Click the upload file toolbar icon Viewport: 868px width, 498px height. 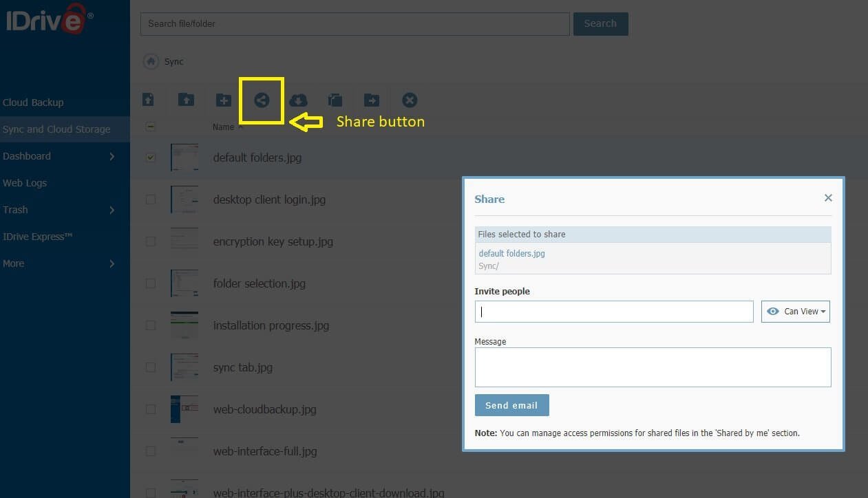[x=148, y=100]
